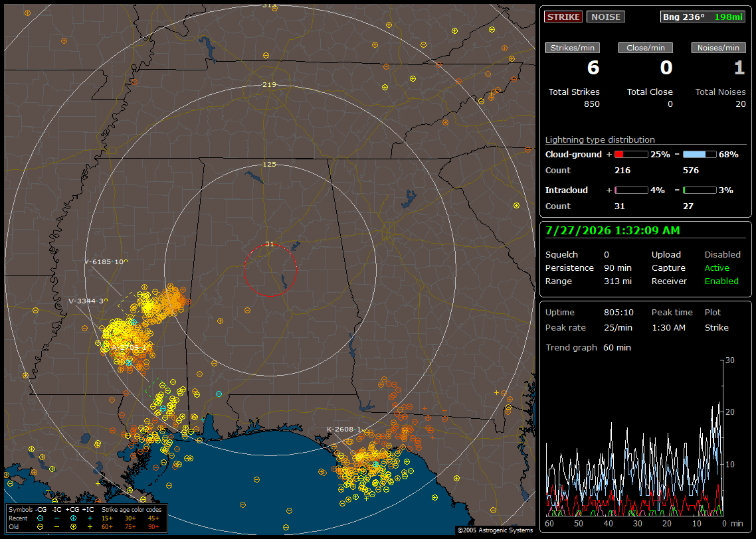
Task: Click the STRIKE indicator button
Action: pyautogui.click(x=563, y=17)
